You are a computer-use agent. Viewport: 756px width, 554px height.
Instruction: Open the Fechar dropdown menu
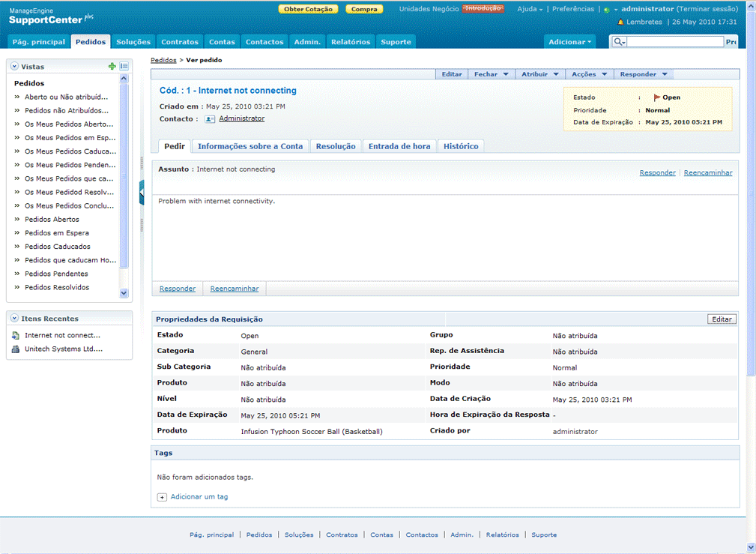pos(492,74)
